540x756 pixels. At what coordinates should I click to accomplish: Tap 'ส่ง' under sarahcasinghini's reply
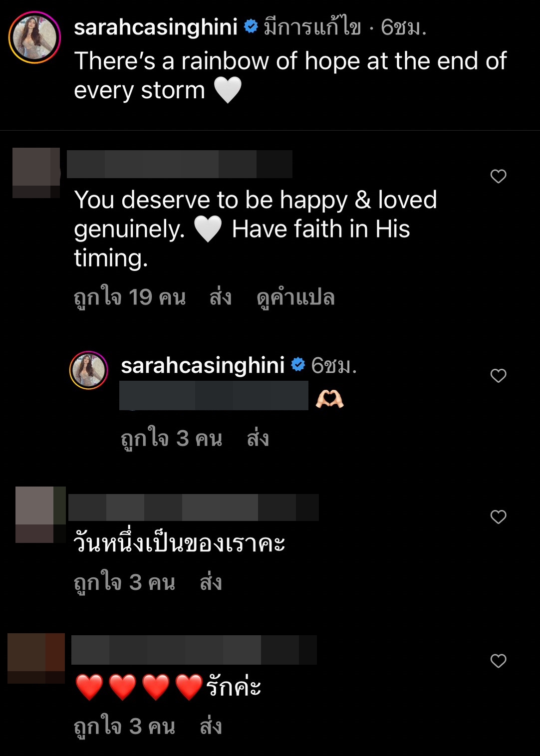tap(258, 438)
